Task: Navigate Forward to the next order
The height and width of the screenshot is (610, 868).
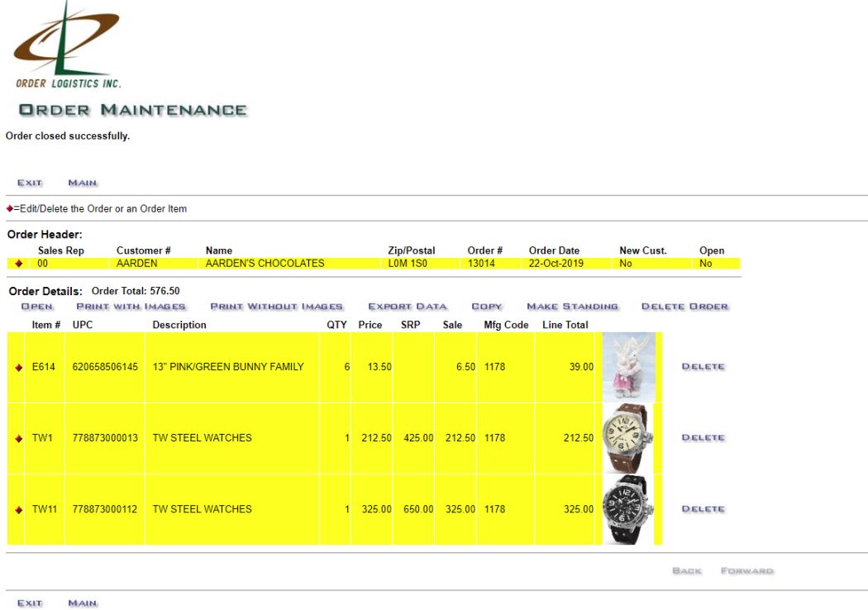Action: click(x=747, y=570)
